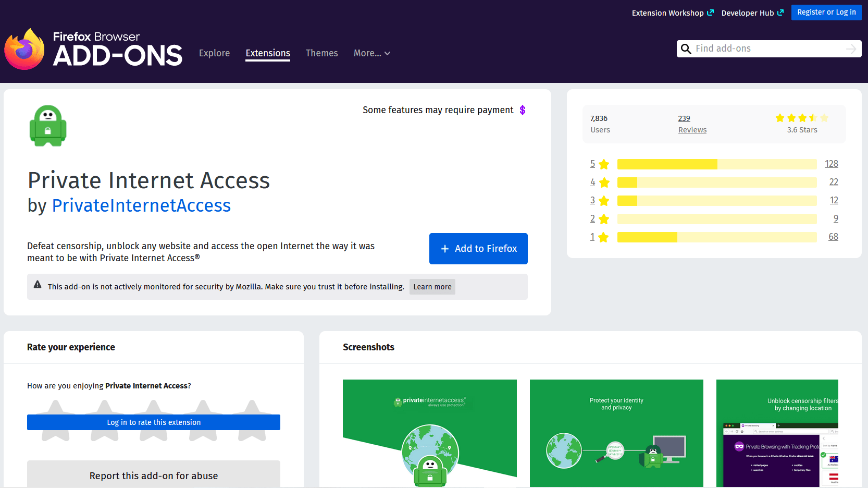868x488 pixels.
Task: Click Report this add-on for abuse
Action: pos(154,474)
